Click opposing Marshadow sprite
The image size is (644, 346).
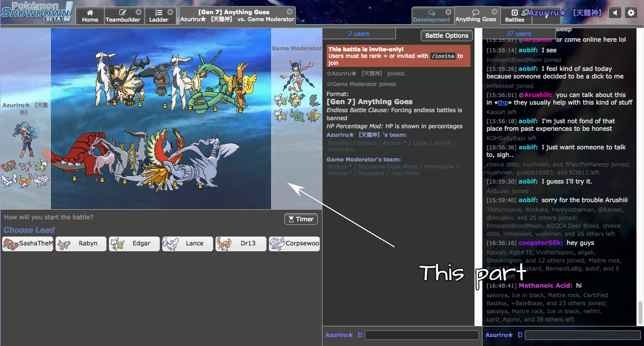(x=160, y=80)
